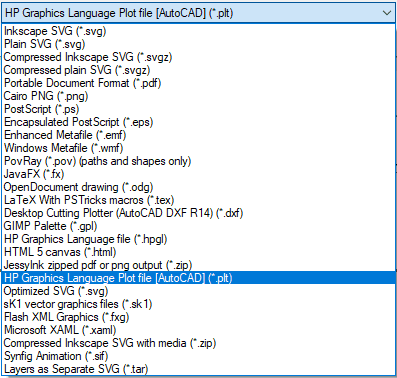Choose Synfig Animation (*.sif)
This screenshot has height=378, width=397.
[x=198, y=356]
